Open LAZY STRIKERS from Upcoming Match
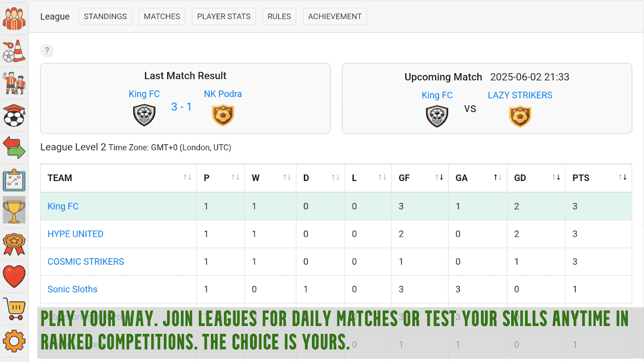Viewport: 644px width, 362px height. pyautogui.click(x=520, y=95)
